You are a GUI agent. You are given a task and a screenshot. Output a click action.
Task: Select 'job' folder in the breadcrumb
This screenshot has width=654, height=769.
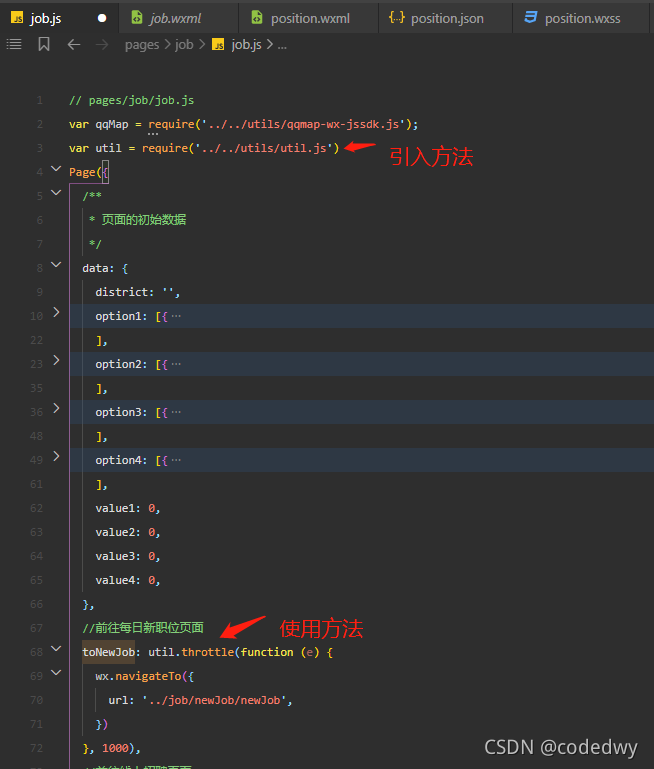184,45
